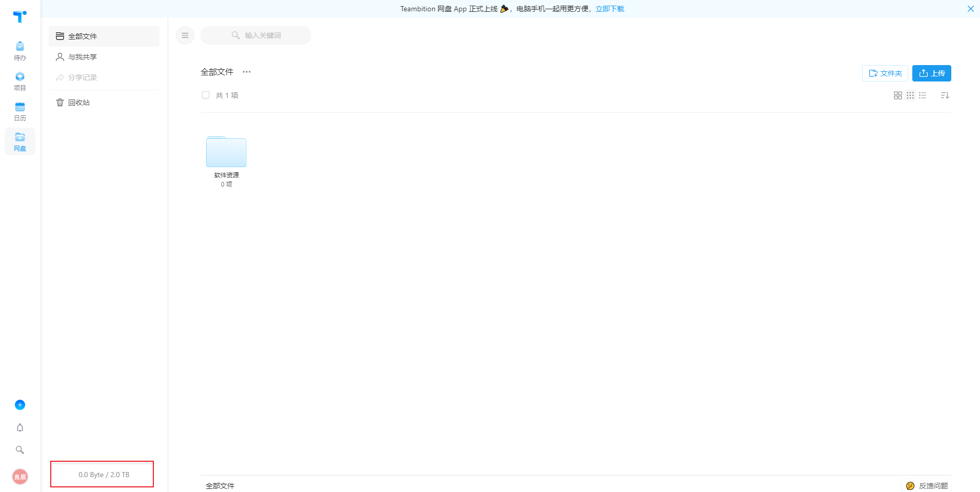Open the 待办 section in sidebar
This screenshot has width=980, height=492.
(20, 51)
